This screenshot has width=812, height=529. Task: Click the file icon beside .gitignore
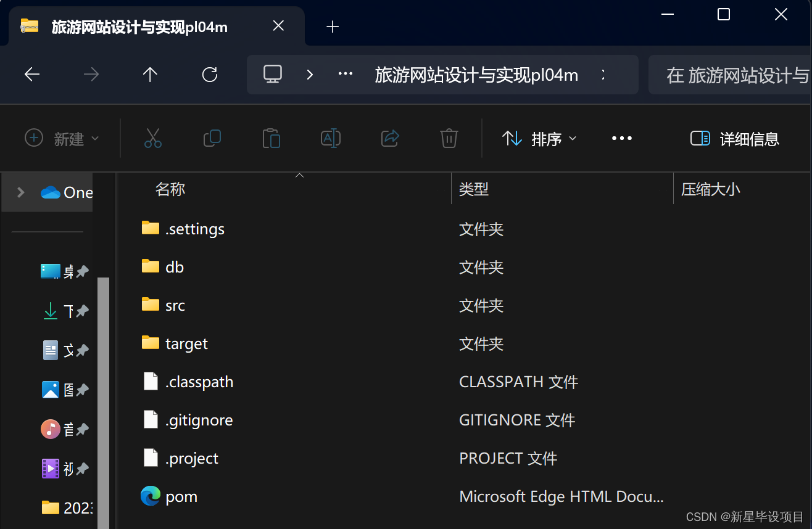click(x=151, y=419)
